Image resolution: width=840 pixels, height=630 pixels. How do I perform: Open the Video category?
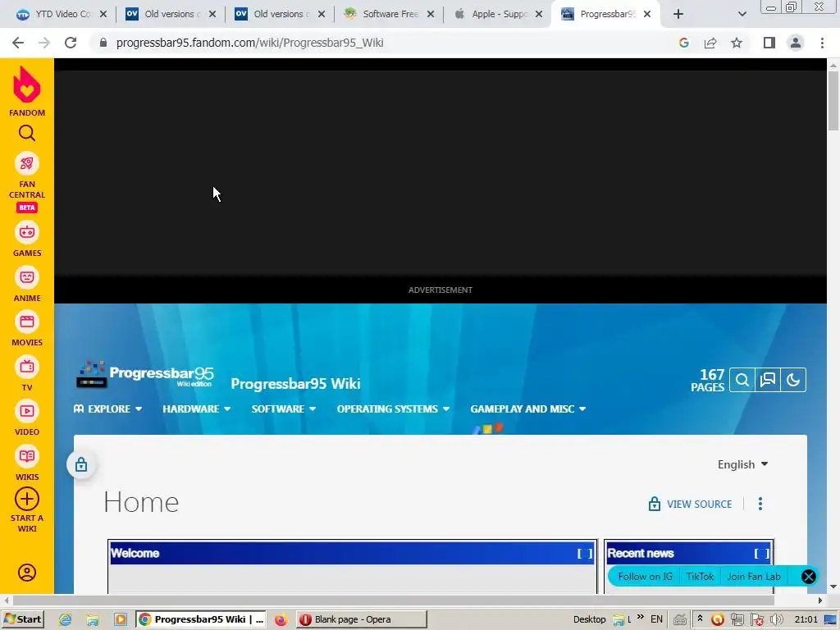point(27,418)
